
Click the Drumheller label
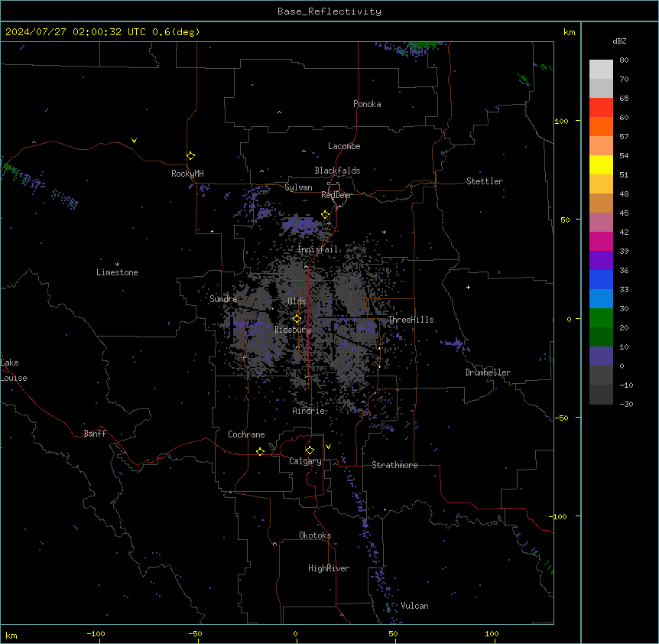coord(488,372)
